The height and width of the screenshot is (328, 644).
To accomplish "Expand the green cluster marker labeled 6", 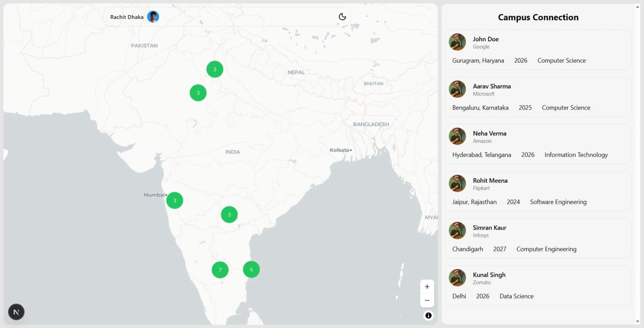I will tap(251, 269).
